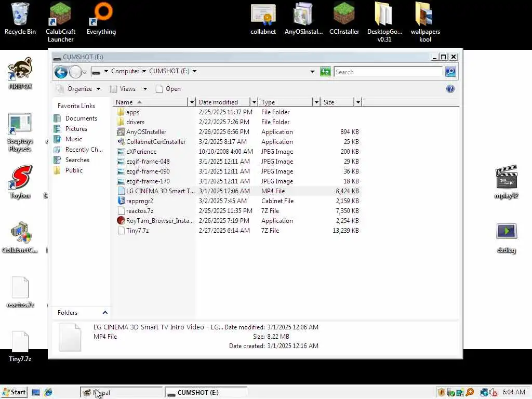The width and height of the screenshot is (532, 399).
Task: Click the taskbar clock showing 6:04 AM
Action: [514, 392]
